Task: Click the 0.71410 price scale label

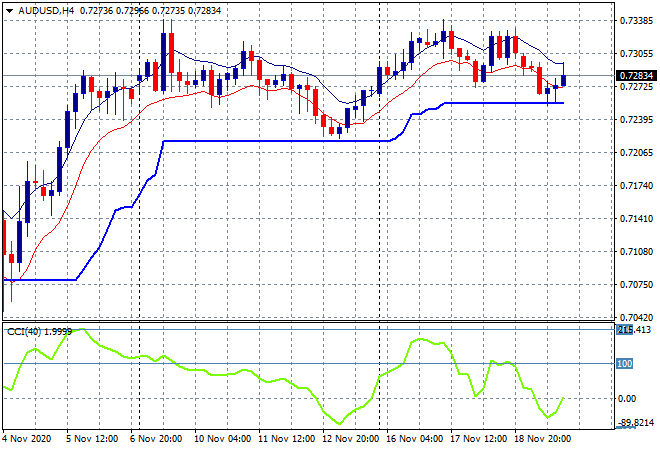Action: point(636,219)
